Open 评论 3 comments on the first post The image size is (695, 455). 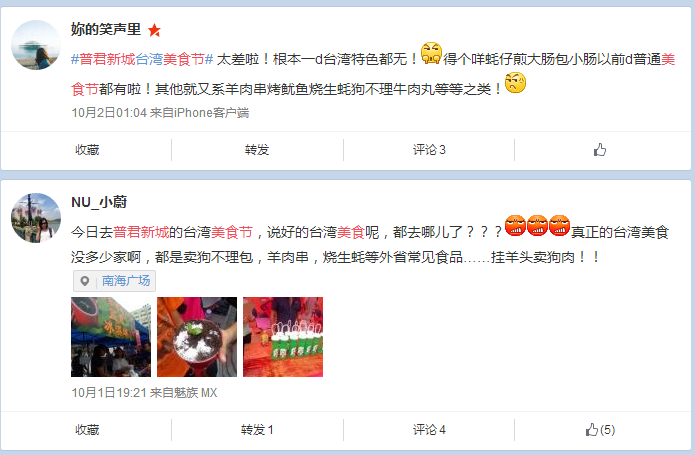429,150
